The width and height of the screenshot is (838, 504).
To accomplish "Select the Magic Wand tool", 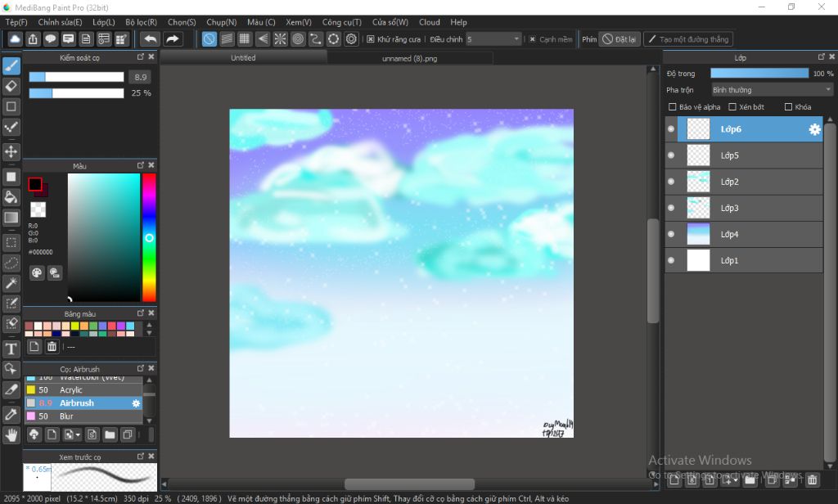I will coord(11,283).
